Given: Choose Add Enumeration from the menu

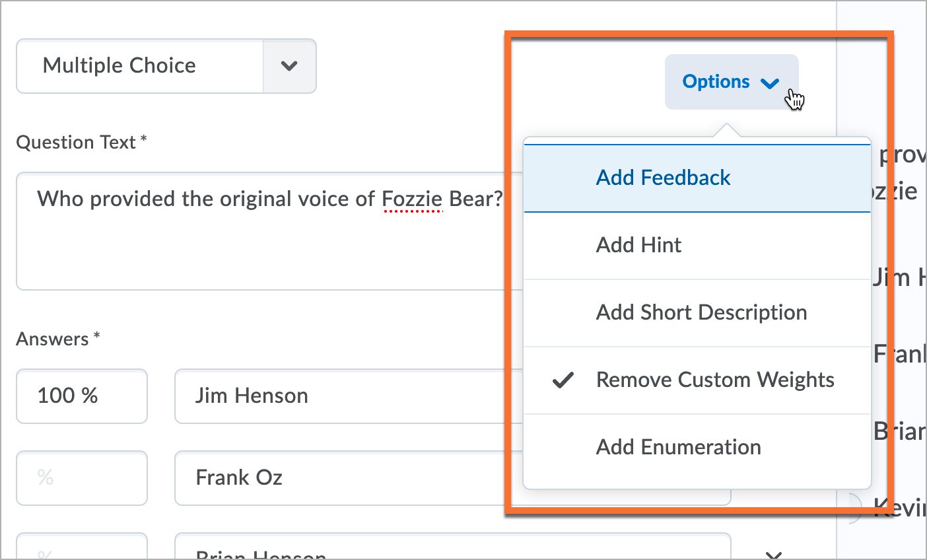Looking at the screenshot, I should coord(678,447).
